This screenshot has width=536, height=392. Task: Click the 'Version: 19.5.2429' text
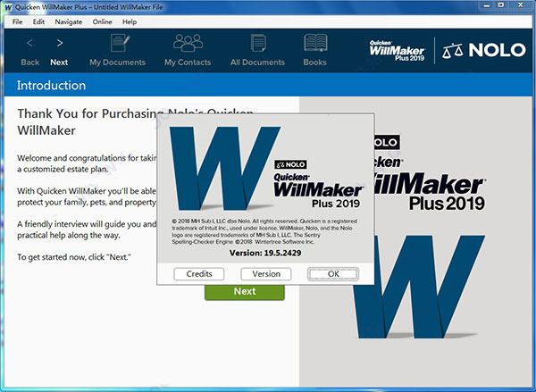coord(265,254)
